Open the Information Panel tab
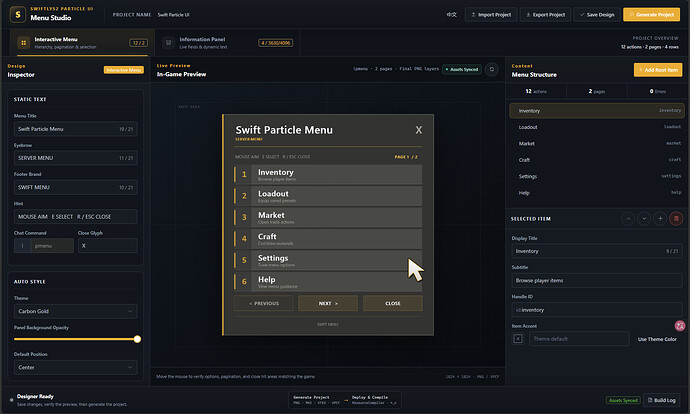The image size is (690, 414). 228,43
